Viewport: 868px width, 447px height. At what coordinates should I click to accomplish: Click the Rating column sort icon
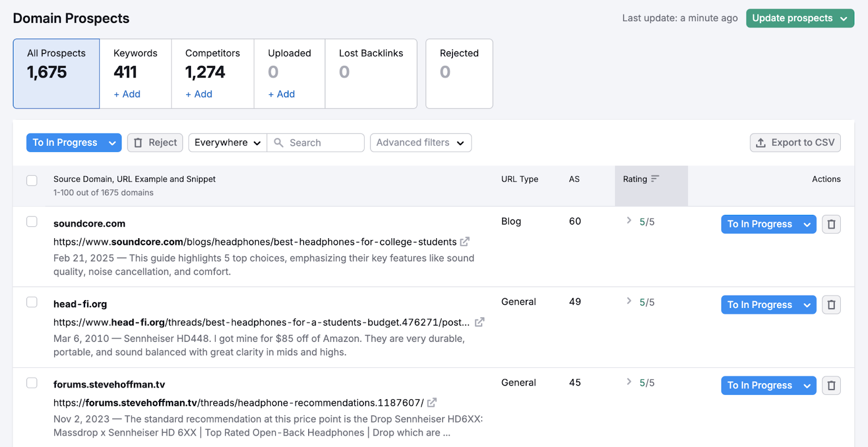pyautogui.click(x=655, y=179)
